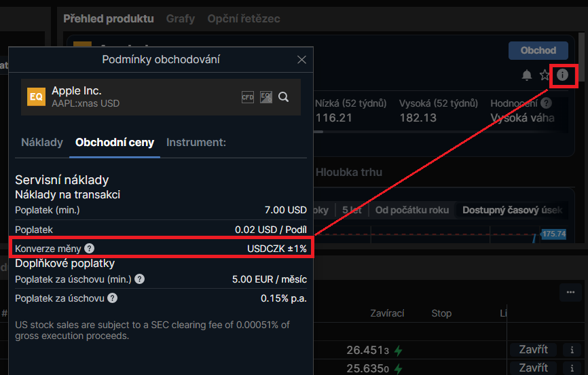Viewport: 588px width, 375px height.
Task: Click the USDCZK ±1% conversion value
Action: (x=277, y=249)
